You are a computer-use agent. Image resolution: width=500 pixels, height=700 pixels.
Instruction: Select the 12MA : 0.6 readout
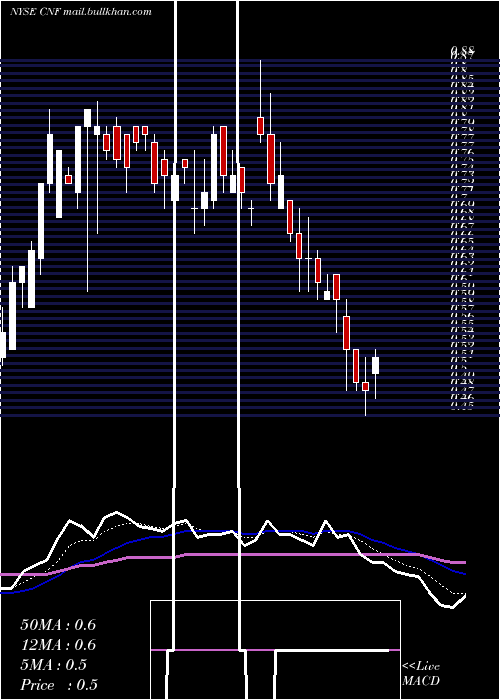coord(58,645)
